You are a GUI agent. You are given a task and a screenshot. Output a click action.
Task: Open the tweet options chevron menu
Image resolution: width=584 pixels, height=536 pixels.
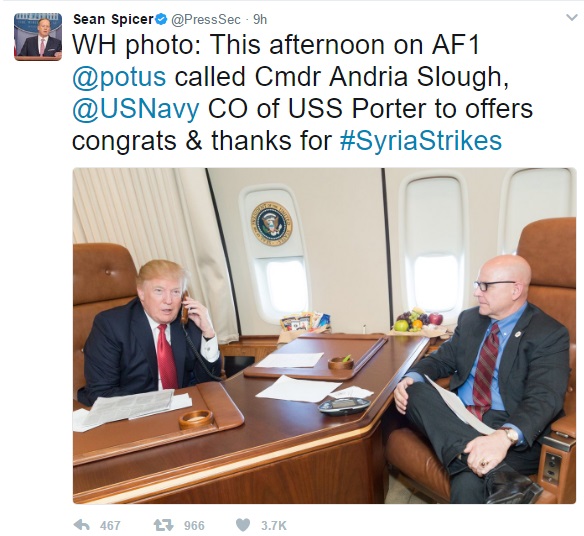(571, 18)
